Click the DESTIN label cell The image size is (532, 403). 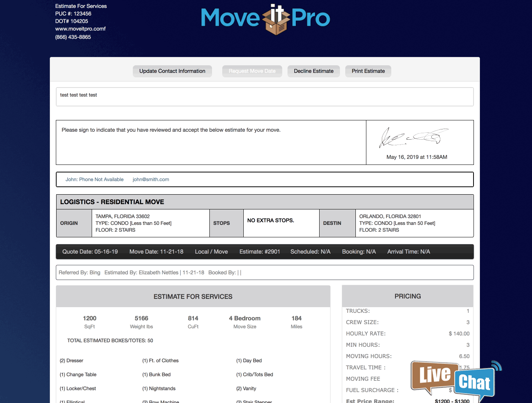337,223
